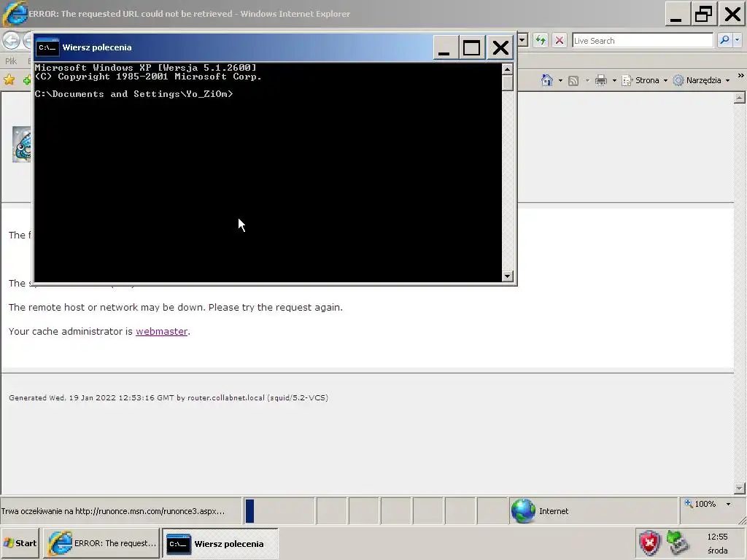The image size is (747, 560).
Task: Click the IE page scrollbar up arrow
Action: (740, 98)
